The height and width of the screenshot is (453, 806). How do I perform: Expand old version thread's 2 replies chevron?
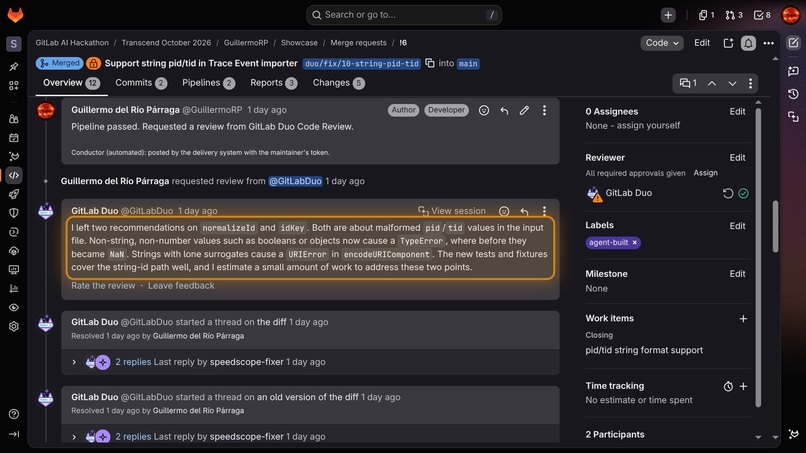pyautogui.click(x=74, y=437)
